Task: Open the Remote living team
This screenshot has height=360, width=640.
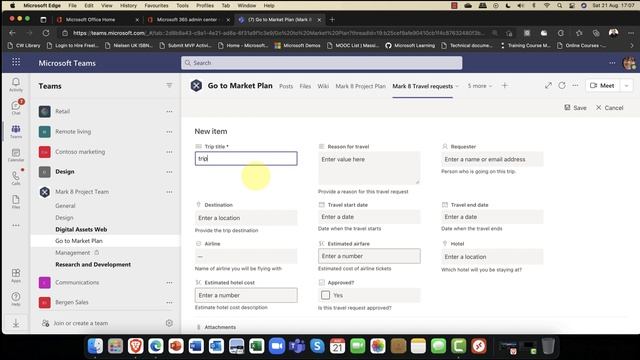Action: click(x=73, y=131)
